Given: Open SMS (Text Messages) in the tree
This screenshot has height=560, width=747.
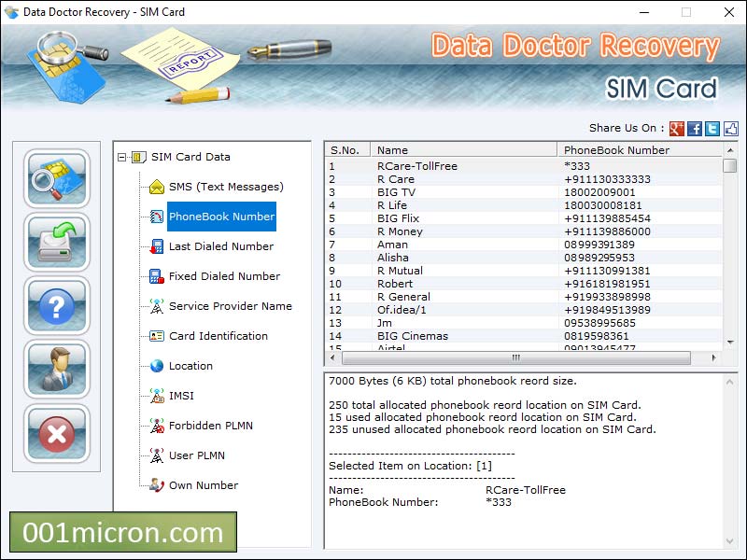Looking at the screenshot, I should [206, 187].
